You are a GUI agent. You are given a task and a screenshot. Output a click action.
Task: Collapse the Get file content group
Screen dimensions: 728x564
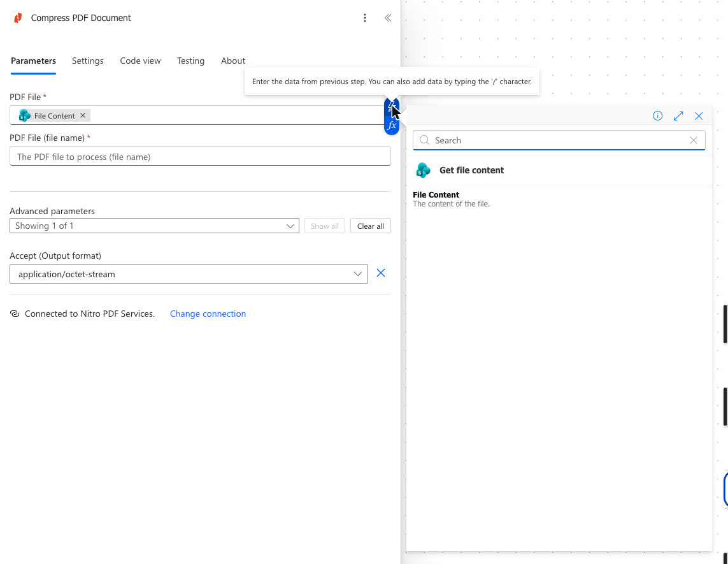559,170
